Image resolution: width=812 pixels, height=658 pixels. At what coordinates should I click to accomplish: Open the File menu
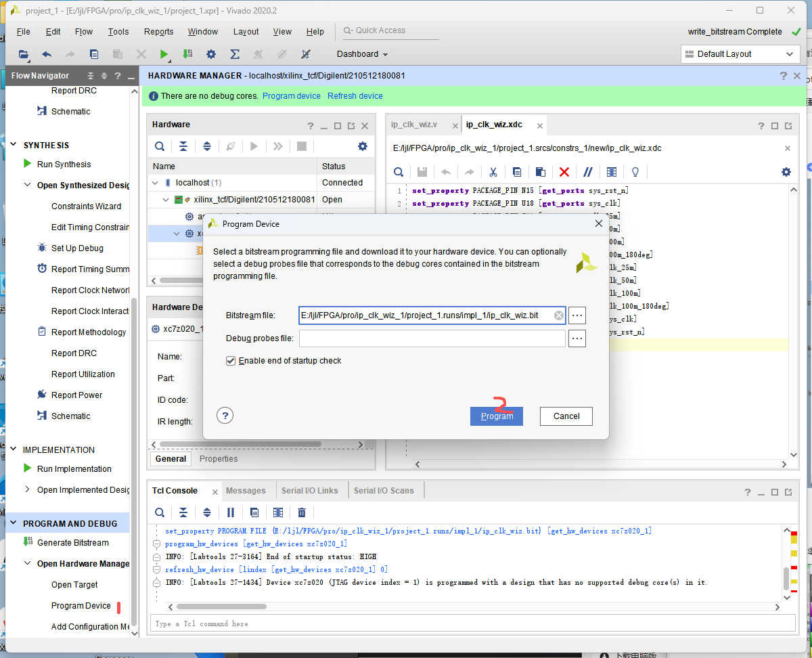(x=24, y=32)
